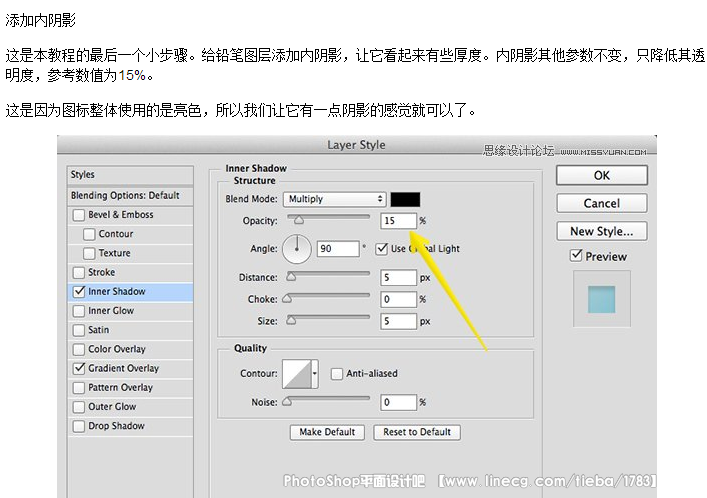Uncheck the Gradient Overlay checkbox

click(x=79, y=369)
